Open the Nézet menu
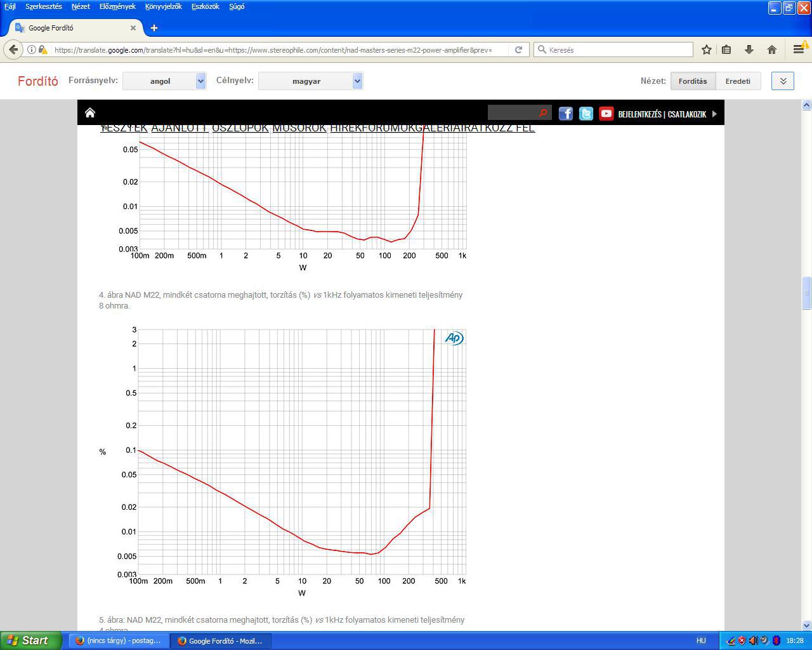Image resolution: width=812 pixels, height=650 pixels. [81, 6]
